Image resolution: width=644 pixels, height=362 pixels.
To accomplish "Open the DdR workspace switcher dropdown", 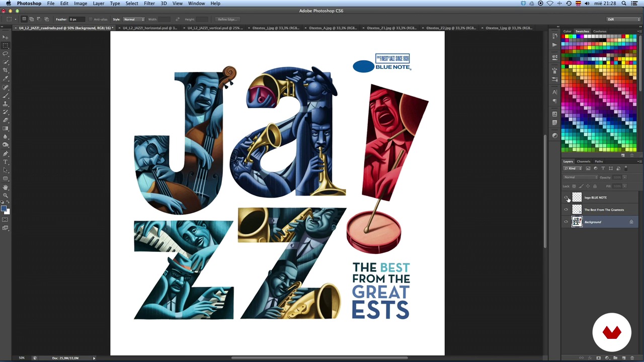I will 623,19.
